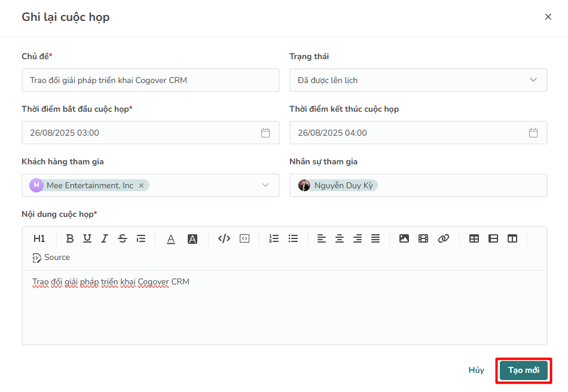Cancel with the Hủy button

pos(477,370)
